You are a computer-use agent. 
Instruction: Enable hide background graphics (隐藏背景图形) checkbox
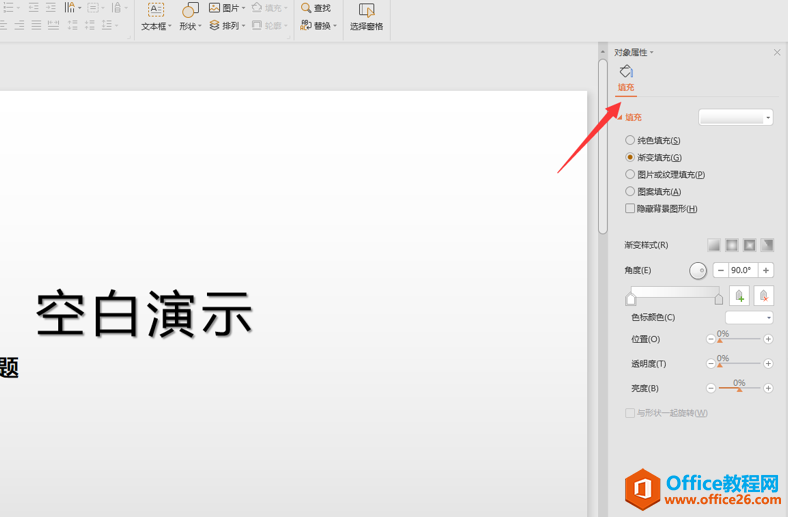click(x=630, y=209)
